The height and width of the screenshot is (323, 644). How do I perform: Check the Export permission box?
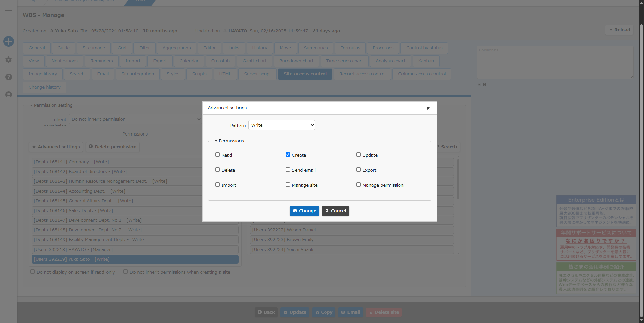(358, 170)
